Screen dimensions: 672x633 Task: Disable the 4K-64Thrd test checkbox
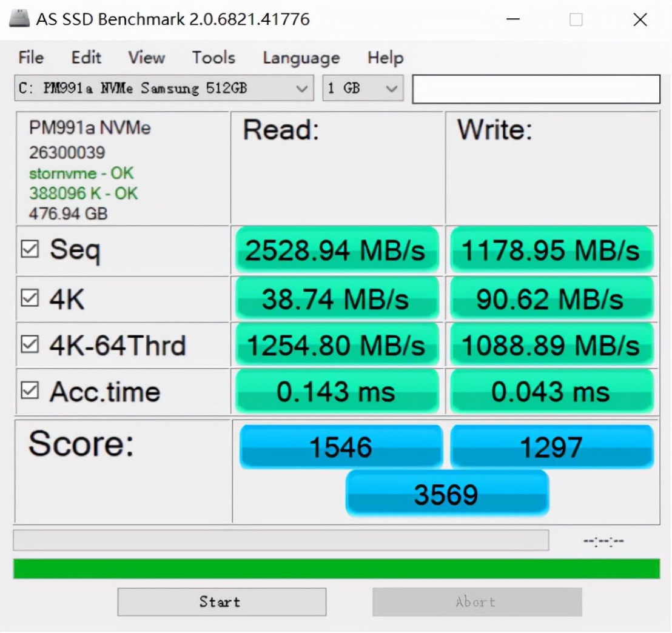pyautogui.click(x=29, y=345)
